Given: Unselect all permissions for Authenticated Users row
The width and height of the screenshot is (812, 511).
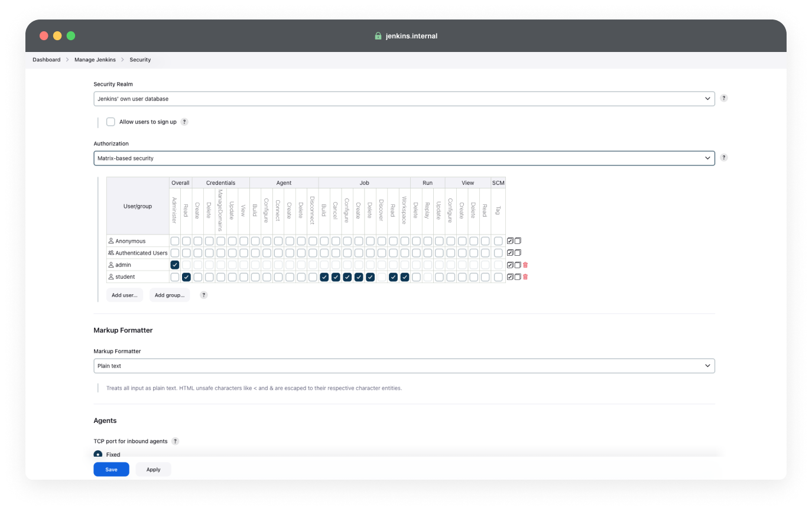Looking at the screenshot, I should pyautogui.click(x=518, y=253).
